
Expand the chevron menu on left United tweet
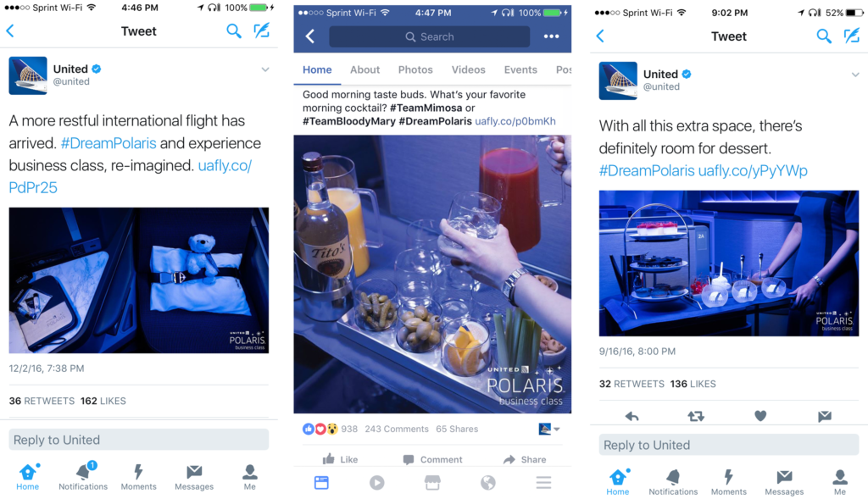click(265, 69)
